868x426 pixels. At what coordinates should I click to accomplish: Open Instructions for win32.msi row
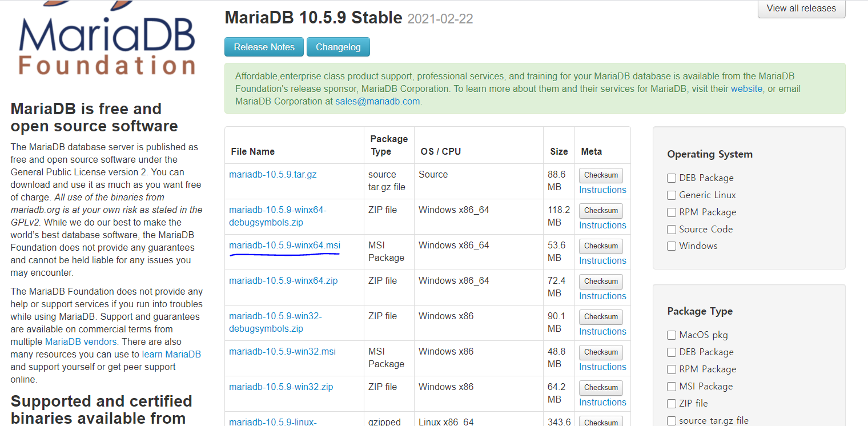602,367
